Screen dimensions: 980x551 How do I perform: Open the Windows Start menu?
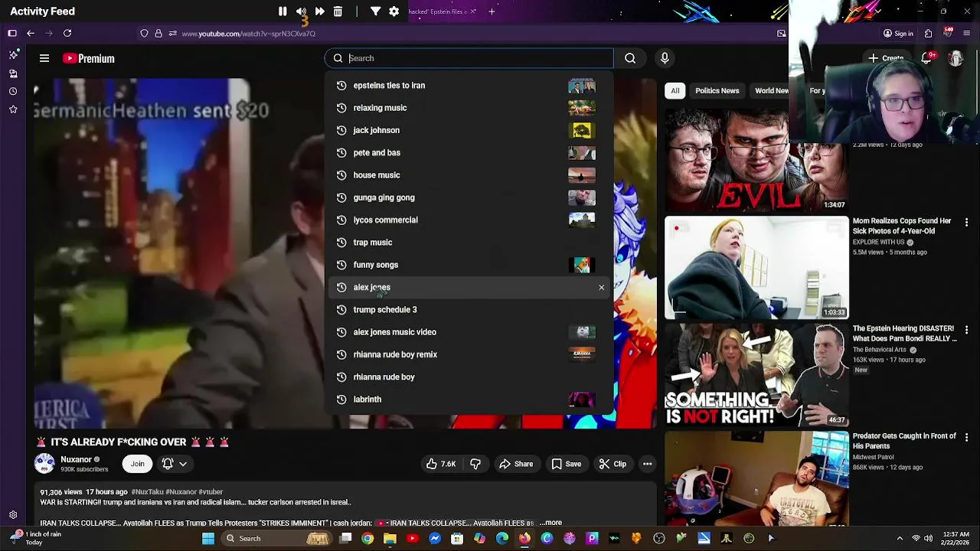click(x=207, y=538)
